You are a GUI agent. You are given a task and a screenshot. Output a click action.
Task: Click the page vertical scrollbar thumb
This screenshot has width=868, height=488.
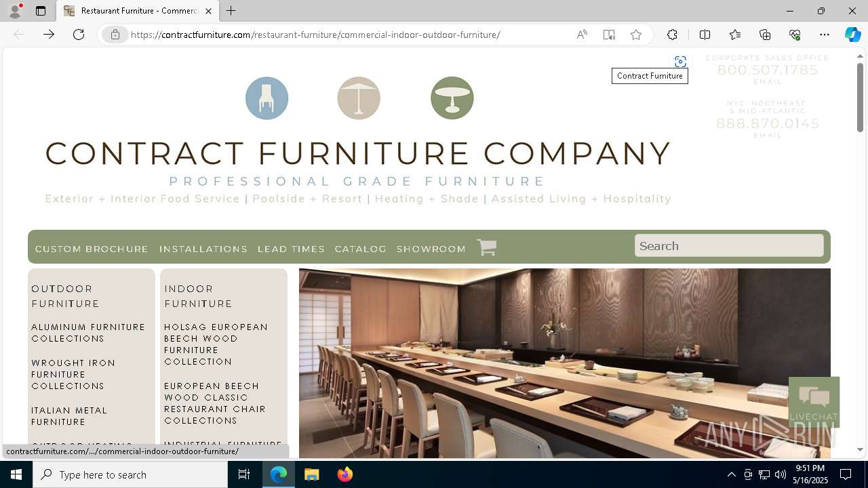[860, 97]
